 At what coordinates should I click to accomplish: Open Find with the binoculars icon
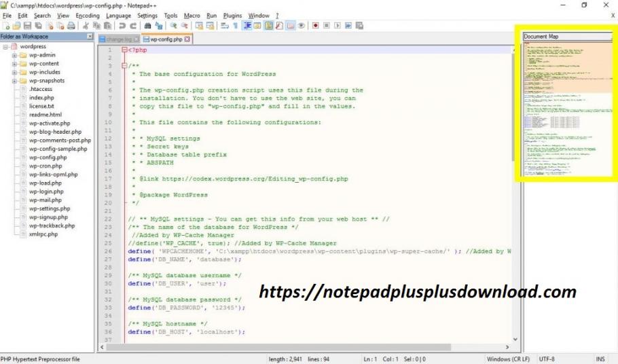(x=148, y=26)
